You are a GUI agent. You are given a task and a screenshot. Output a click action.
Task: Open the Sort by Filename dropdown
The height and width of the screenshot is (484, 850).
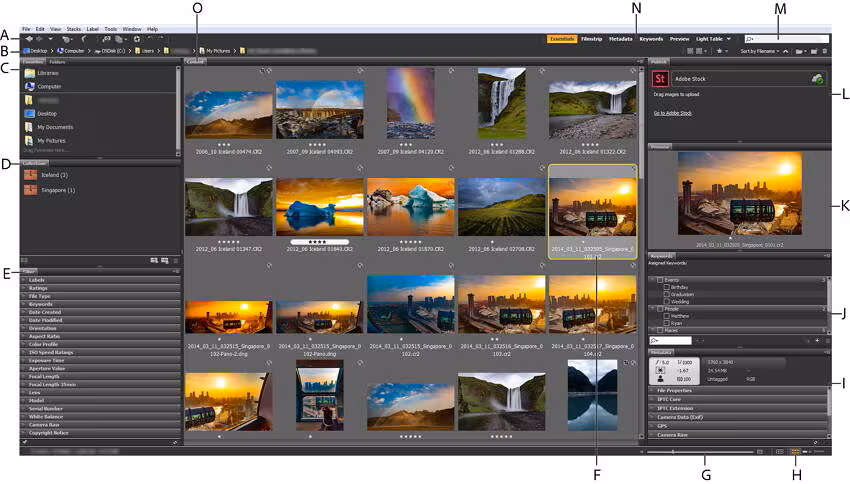[759, 51]
